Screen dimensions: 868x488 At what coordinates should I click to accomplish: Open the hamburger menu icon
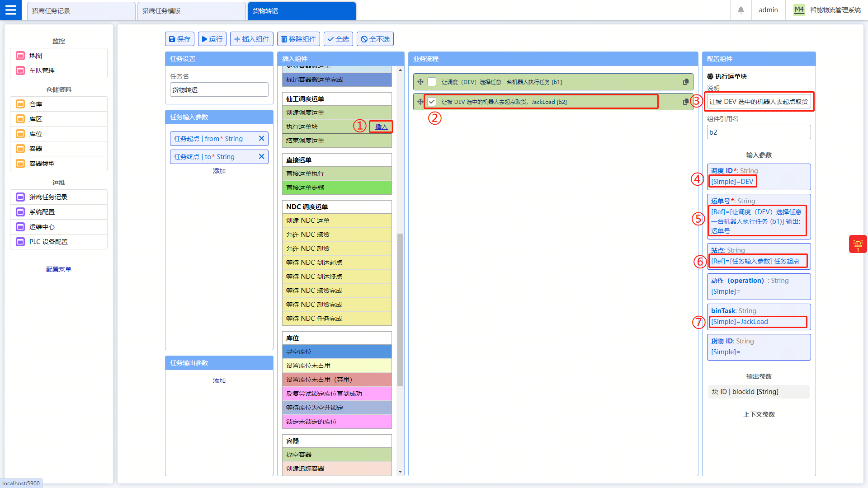pyautogui.click(x=11, y=10)
